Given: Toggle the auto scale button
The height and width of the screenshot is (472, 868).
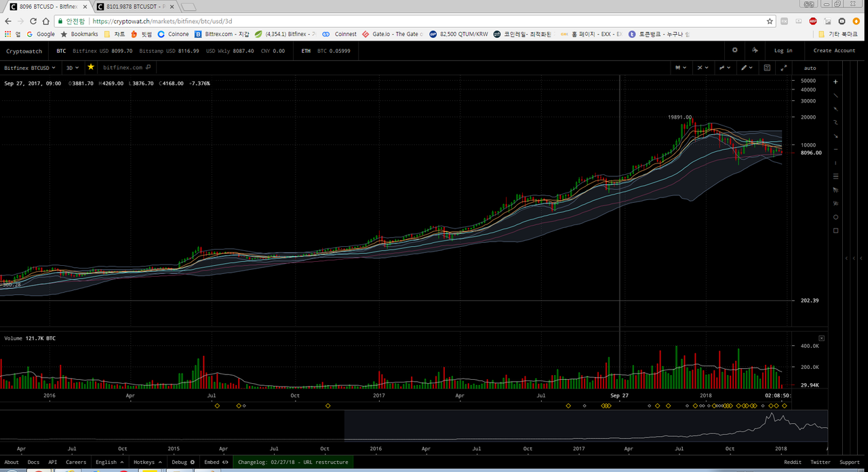Looking at the screenshot, I should pos(810,68).
